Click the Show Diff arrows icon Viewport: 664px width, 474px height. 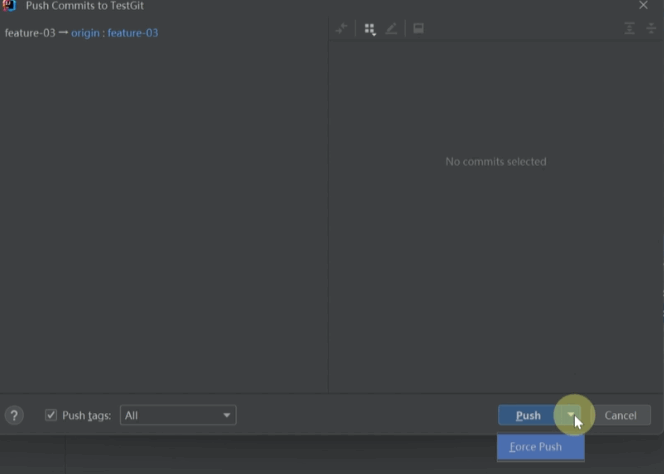point(341,28)
